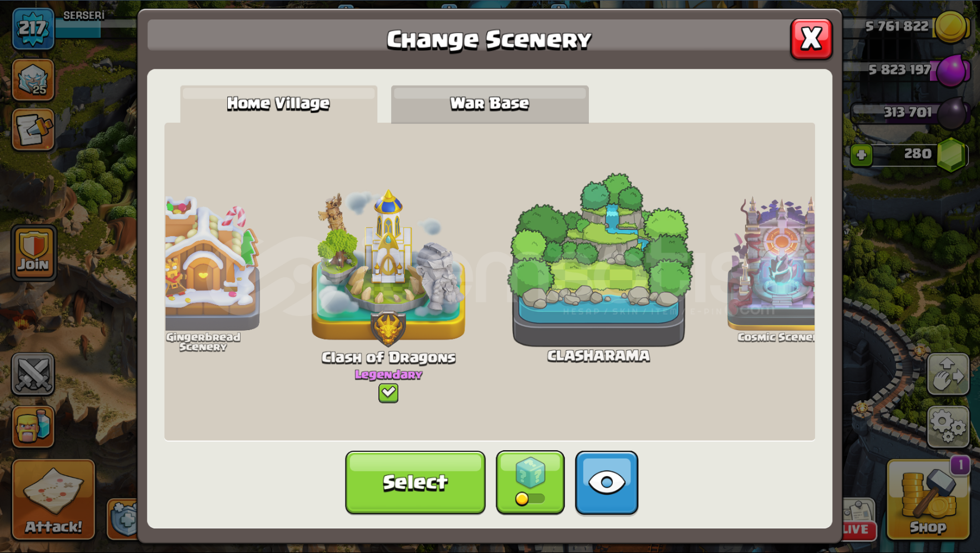Tap the layout editor hand-arrows icon
Image resolution: width=980 pixels, height=553 pixels.
pos(948,374)
